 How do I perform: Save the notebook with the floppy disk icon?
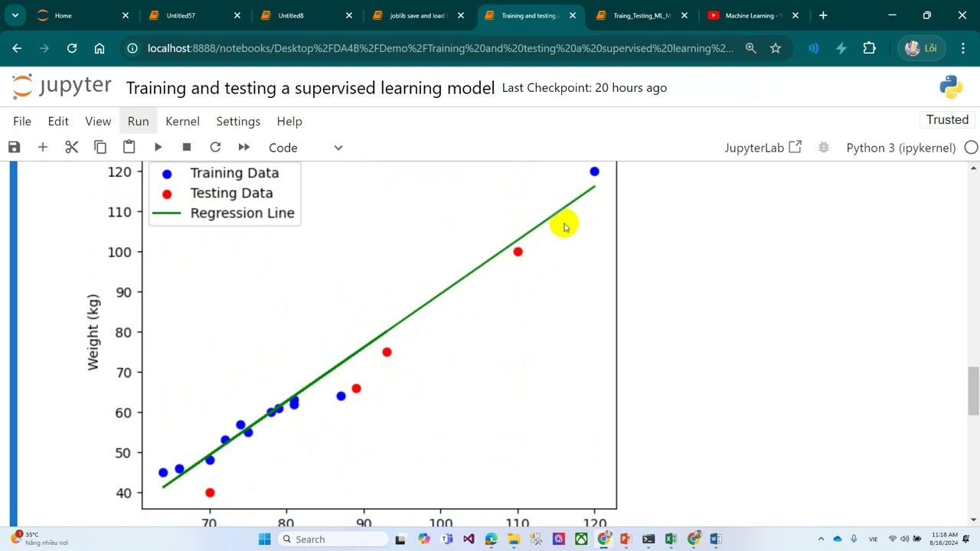point(14,147)
